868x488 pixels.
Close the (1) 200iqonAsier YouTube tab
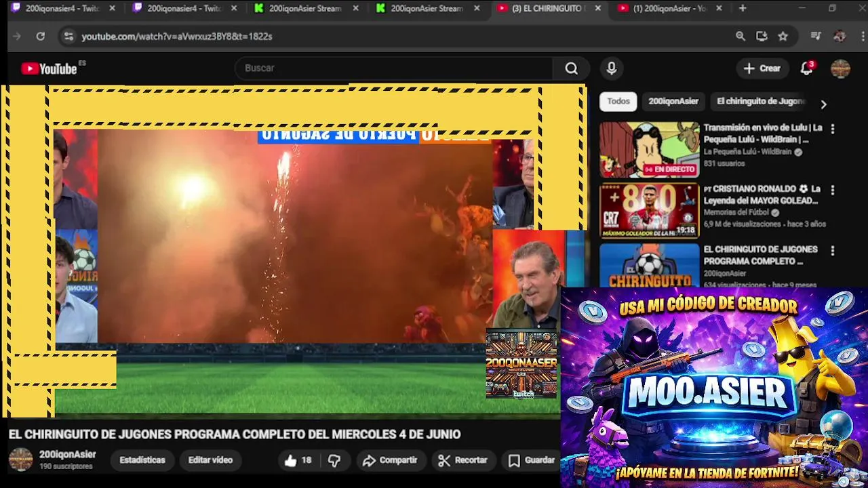tap(719, 8)
